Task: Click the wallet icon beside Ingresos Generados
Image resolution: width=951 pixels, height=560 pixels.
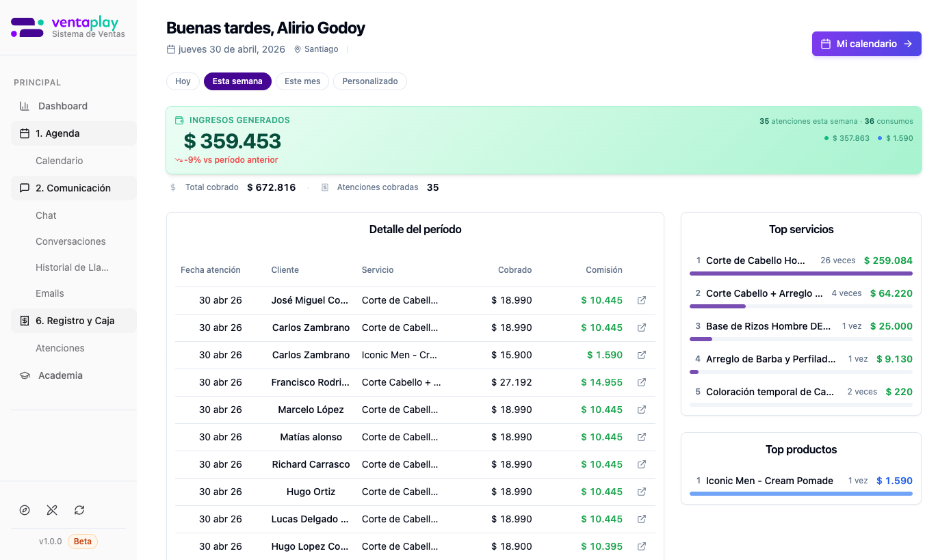Action: click(179, 120)
